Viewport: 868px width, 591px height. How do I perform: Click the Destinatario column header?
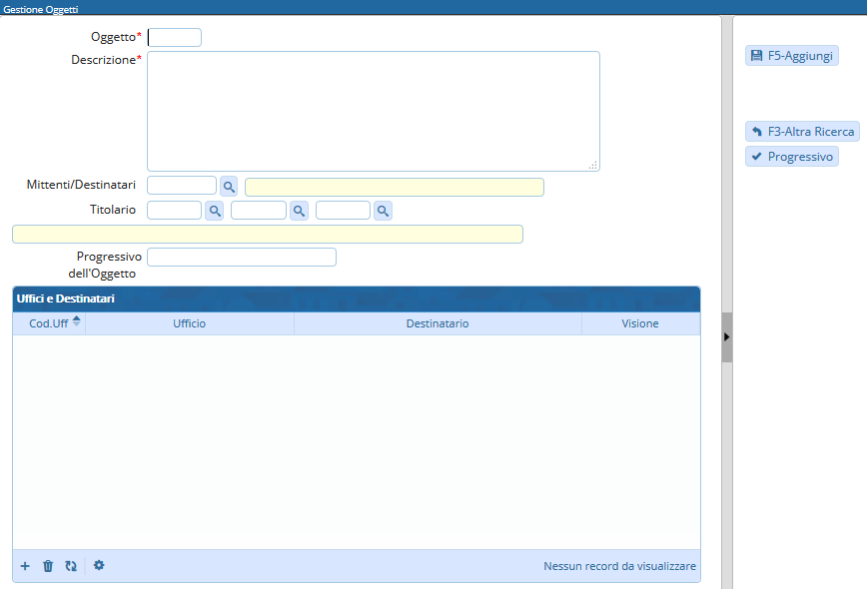click(x=436, y=323)
